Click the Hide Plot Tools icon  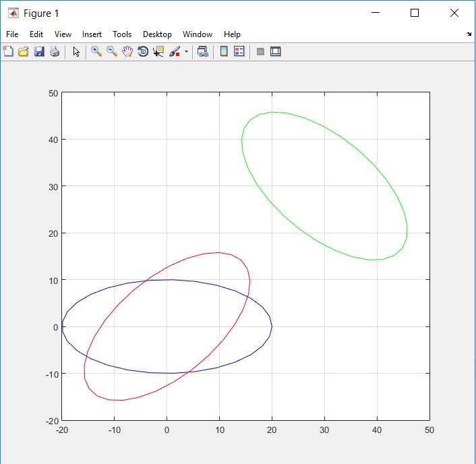[260, 51]
